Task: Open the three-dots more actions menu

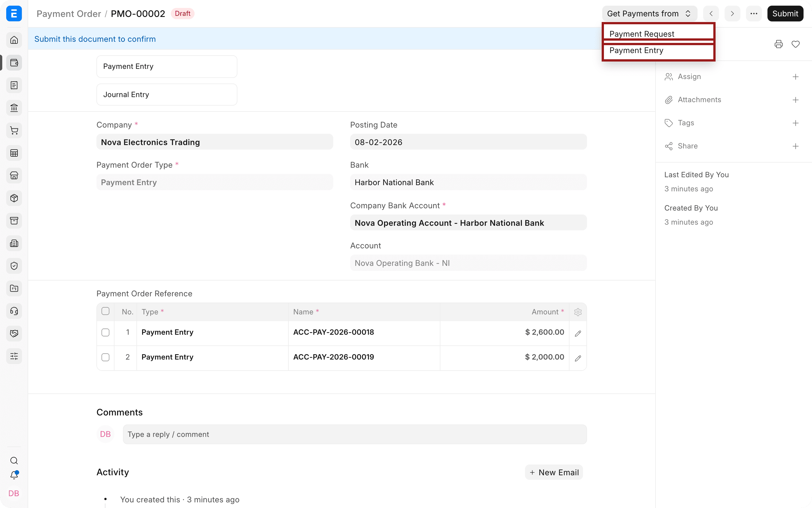Action: pyautogui.click(x=754, y=14)
